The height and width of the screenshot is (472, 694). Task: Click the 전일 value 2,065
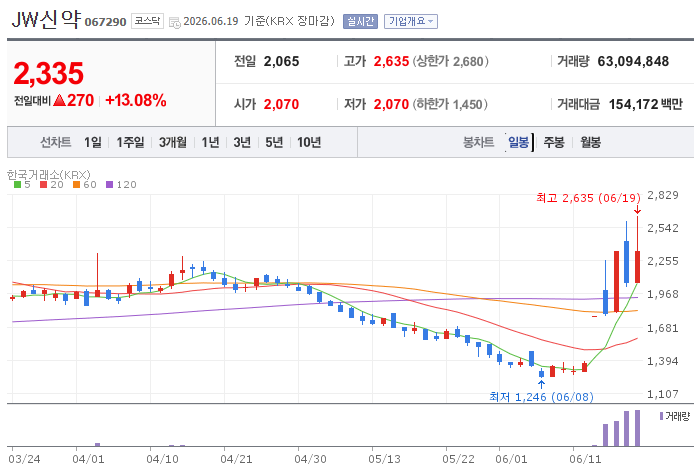point(281,61)
